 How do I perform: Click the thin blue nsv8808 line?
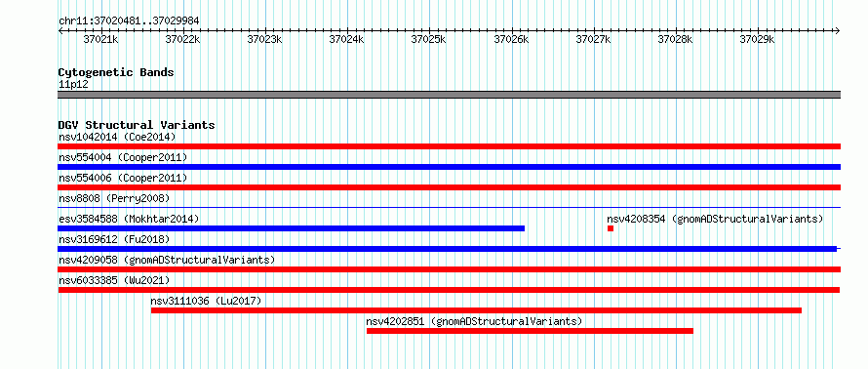[x=449, y=208]
